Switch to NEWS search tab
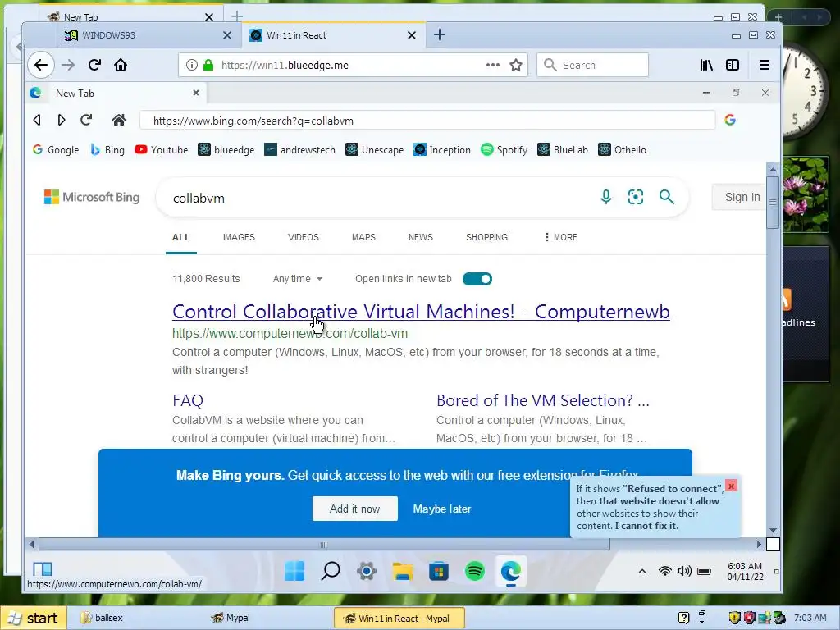Viewport: 840px width, 630px height. point(421,237)
